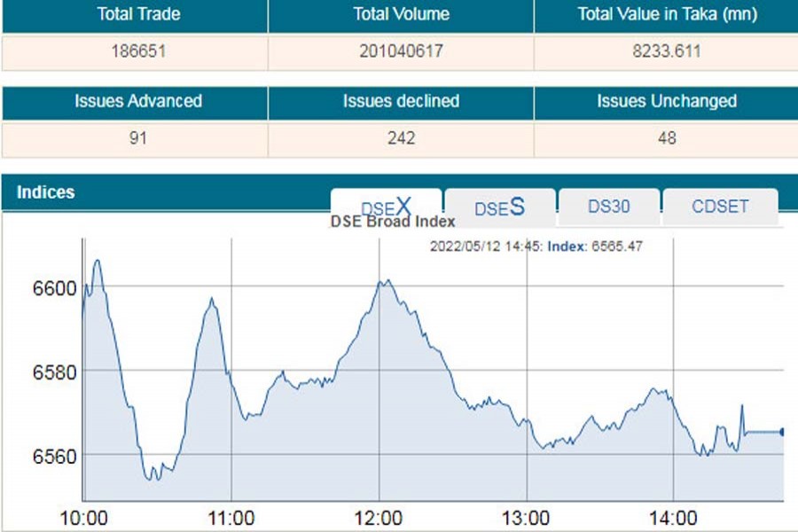Click the Total Volume column header
798x532 pixels.
coord(401,14)
